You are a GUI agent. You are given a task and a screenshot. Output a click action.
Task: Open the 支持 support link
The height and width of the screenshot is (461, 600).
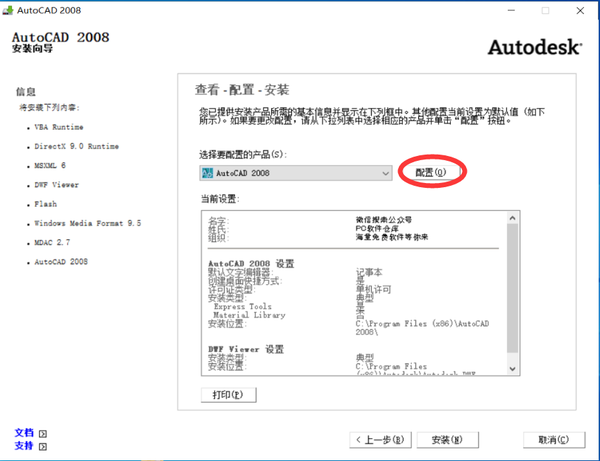(24, 446)
